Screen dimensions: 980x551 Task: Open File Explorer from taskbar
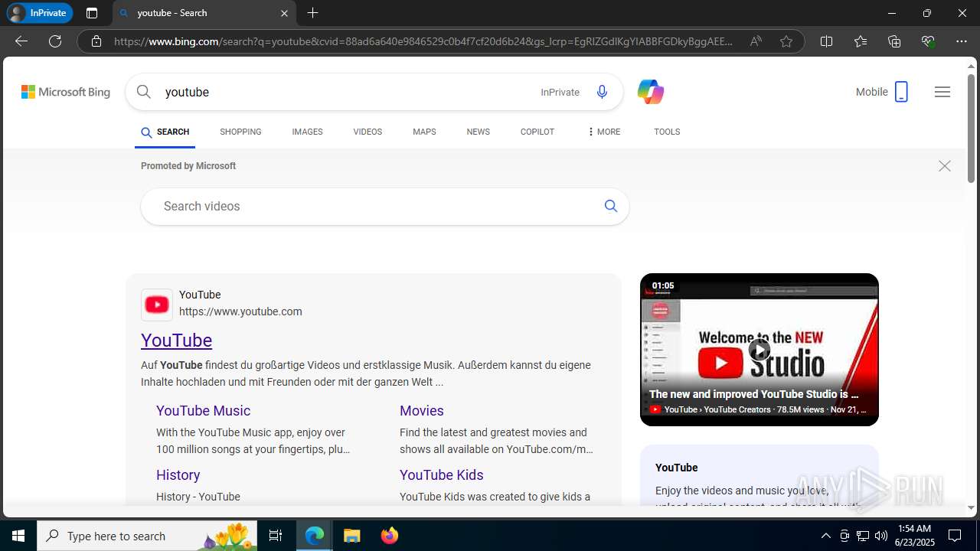click(x=351, y=536)
